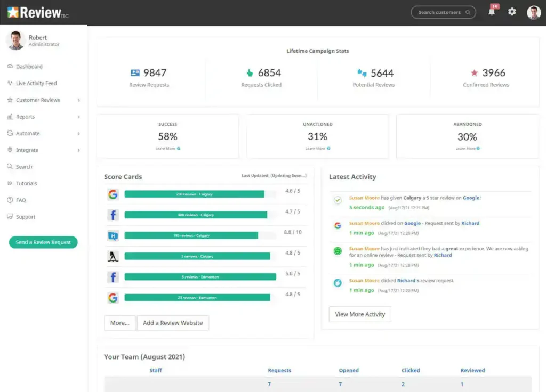Expand the Integrate sidebar section

click(x=78, y=150)
